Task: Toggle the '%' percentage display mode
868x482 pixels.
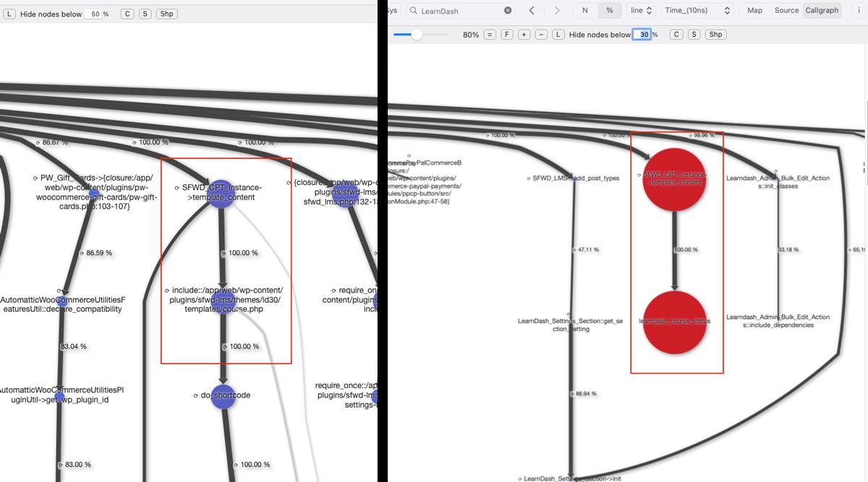Action: coord(609,11)
